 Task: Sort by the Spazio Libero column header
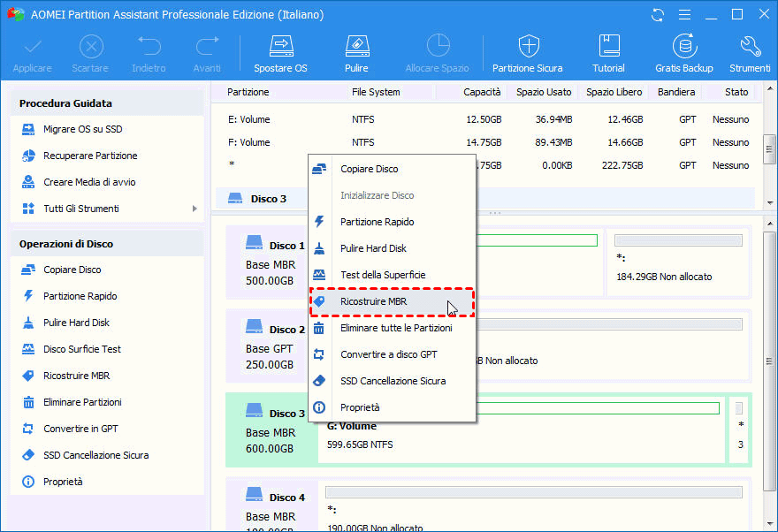(x=614, y=92)
